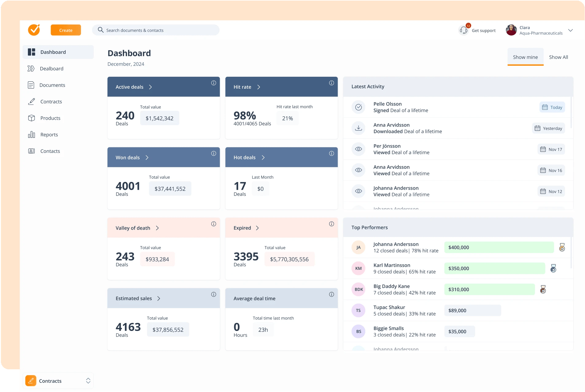
Task: Select the Documents icon in the sidebar
Action: pyautogui.click(x=32, y=85)
